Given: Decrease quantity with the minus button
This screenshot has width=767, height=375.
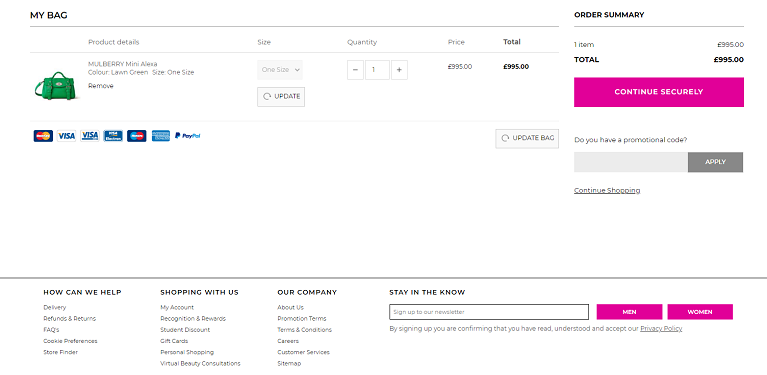Looking at the screenshot, I should (355, 70).
